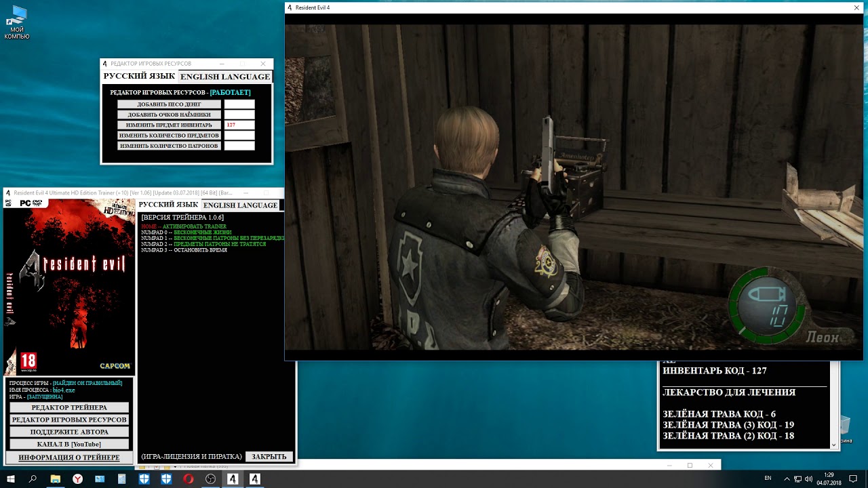Image resolution: width=868 pixels, height=488 pixels.
Task: Open Opera browser from taskbar
Action: click(188, 479)
